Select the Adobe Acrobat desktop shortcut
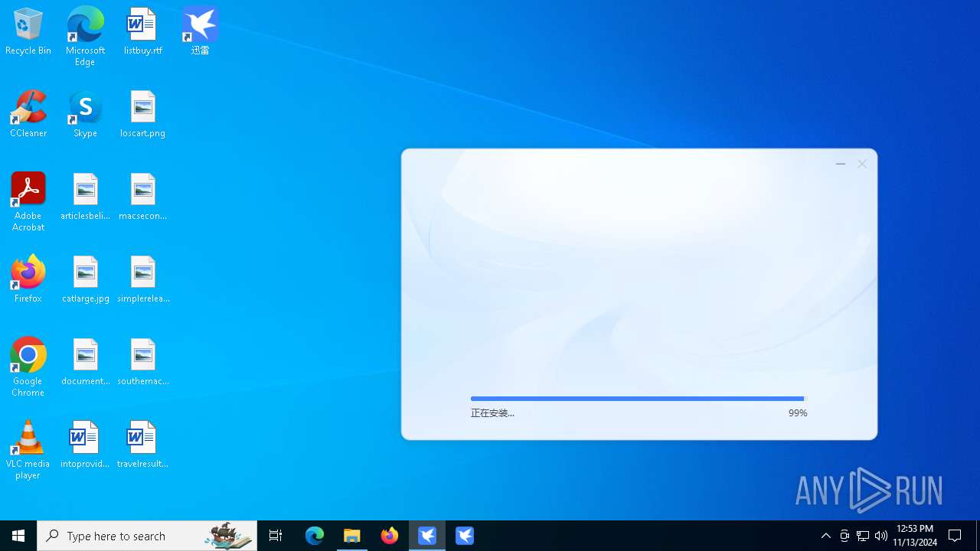The image size is (980, 551). pyautogui.click(x=28, y=202)
